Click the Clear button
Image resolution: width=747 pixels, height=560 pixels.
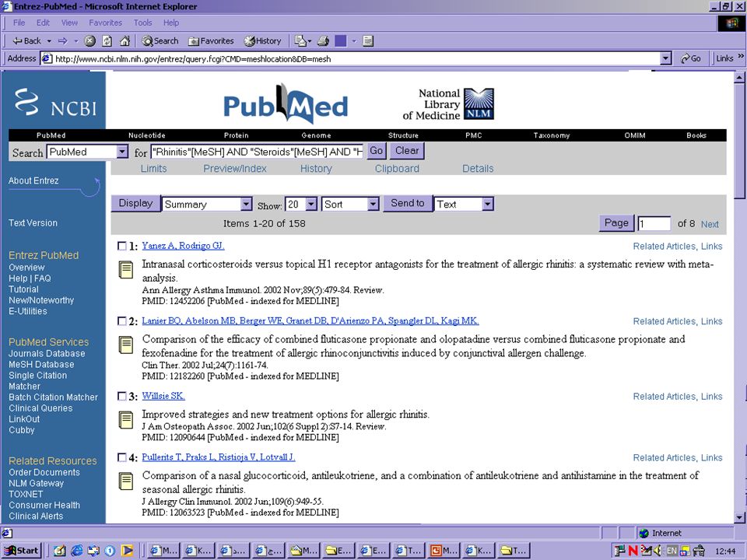click(407, 151)
